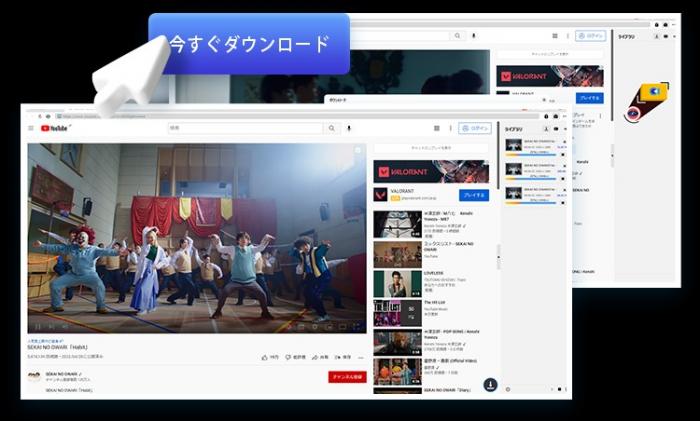Open The Hit List playlist thumbnail
The height and width of the screenshot is (421, 700).
(397, 313)
